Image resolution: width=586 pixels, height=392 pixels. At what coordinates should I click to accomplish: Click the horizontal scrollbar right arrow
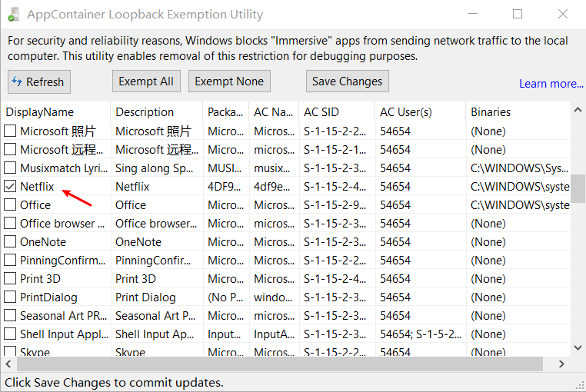[x=561, y=364]
